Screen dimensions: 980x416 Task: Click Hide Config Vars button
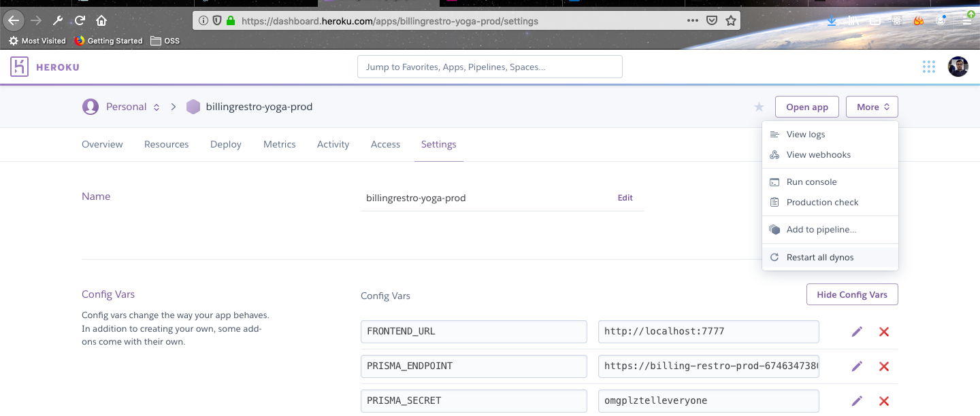coord(852,294)
